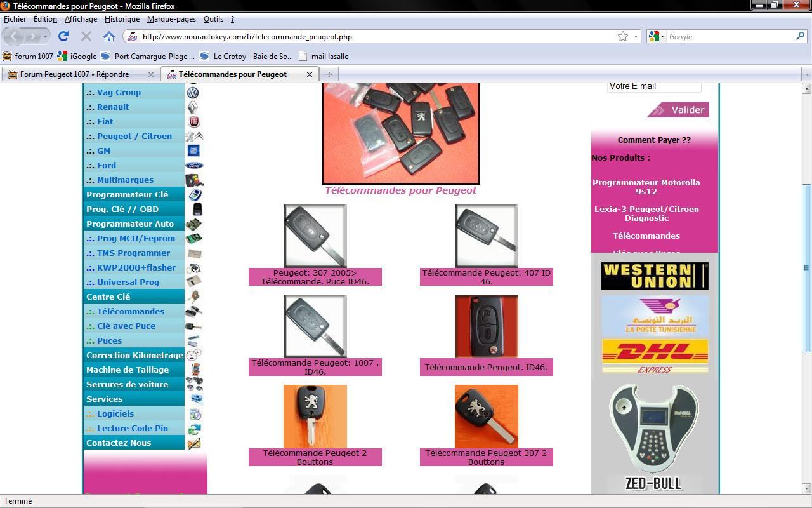Click the Peugeot 407 ID 46 remote thumbnail
Image resolution: width=812 pixels, height=508 pixels.
pyautogui.click(x=487, y=236)
